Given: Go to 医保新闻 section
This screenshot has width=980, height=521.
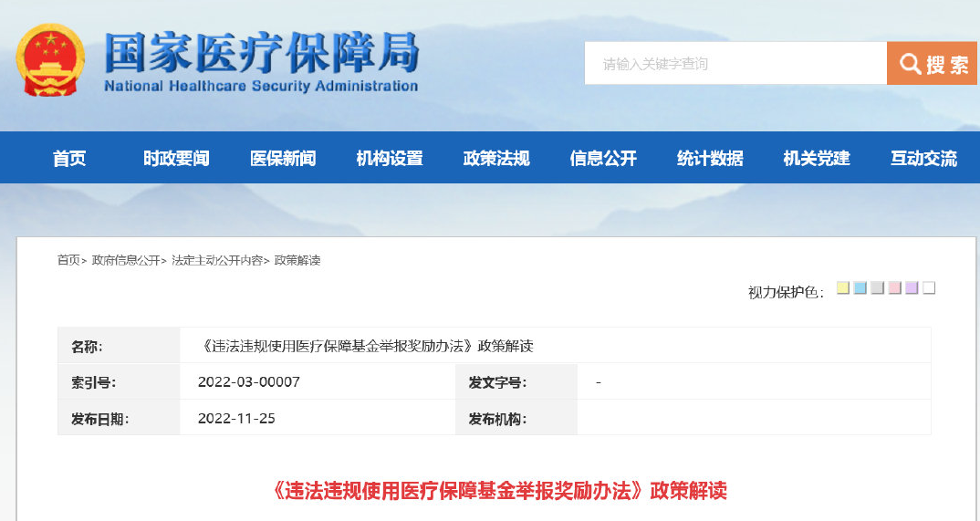Looking at the screenshot, I should coord(283,158).
